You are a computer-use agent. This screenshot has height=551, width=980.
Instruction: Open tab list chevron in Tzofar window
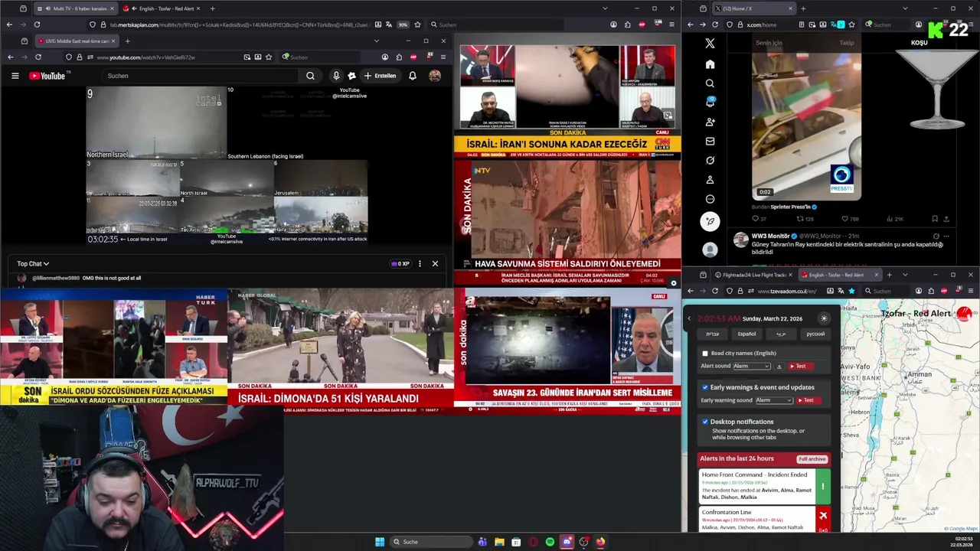tap(905, 275)
